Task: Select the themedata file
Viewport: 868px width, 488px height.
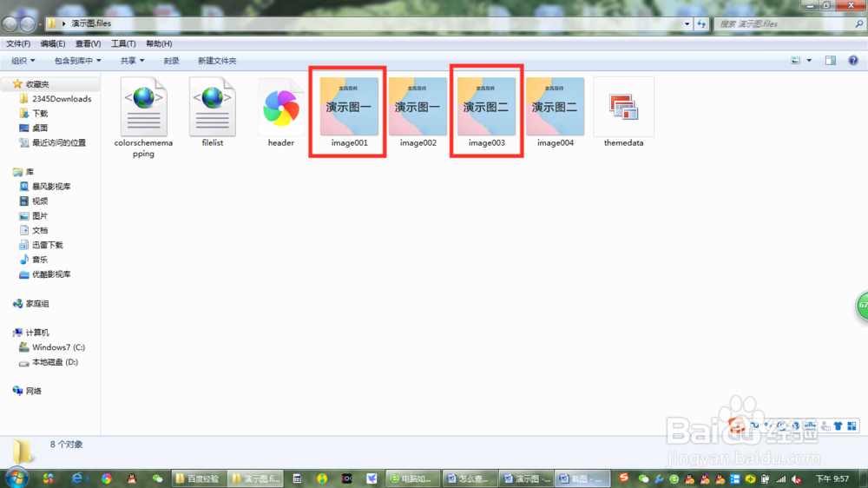Action: 624,112
